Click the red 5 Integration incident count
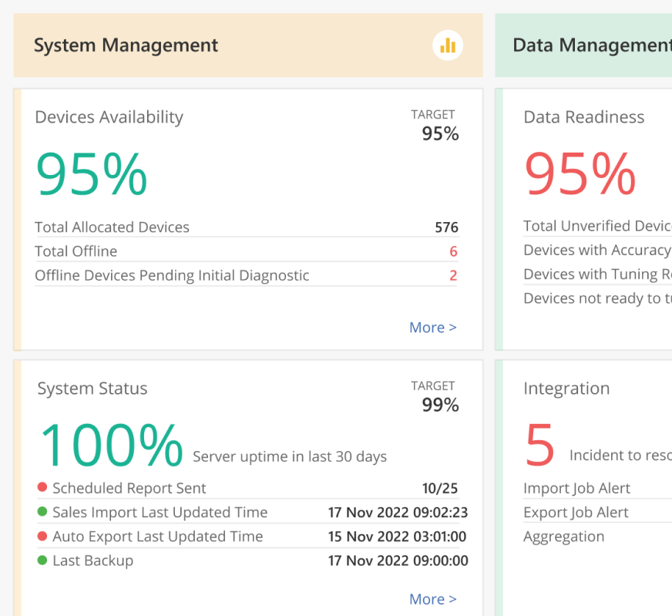The width and height of the screenshot is (672, 616). click(x=540, y=446)
